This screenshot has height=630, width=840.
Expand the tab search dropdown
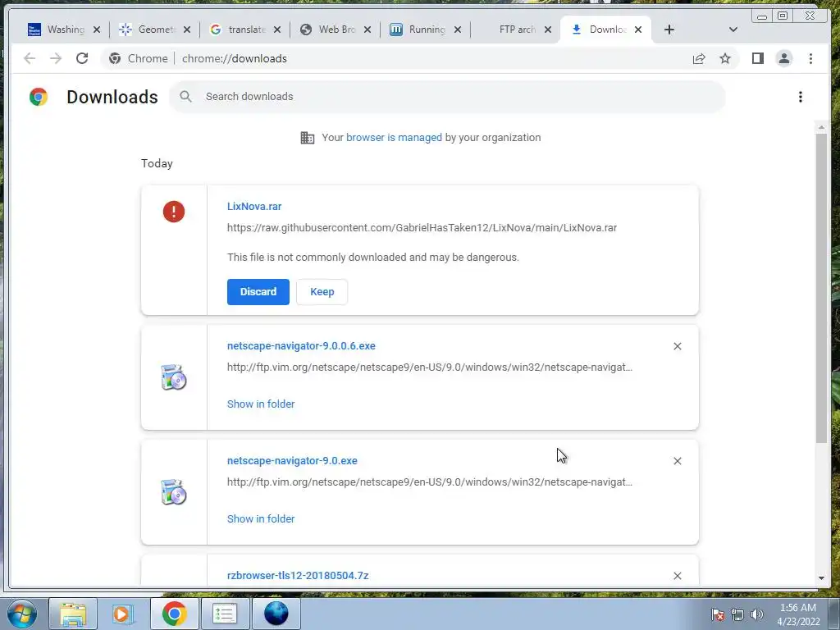[733, 30]
